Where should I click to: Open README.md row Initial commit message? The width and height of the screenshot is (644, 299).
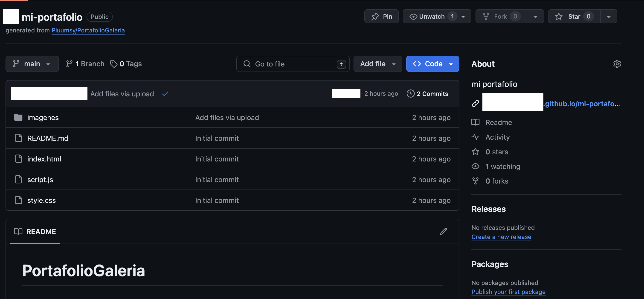[x=217, y=138]
